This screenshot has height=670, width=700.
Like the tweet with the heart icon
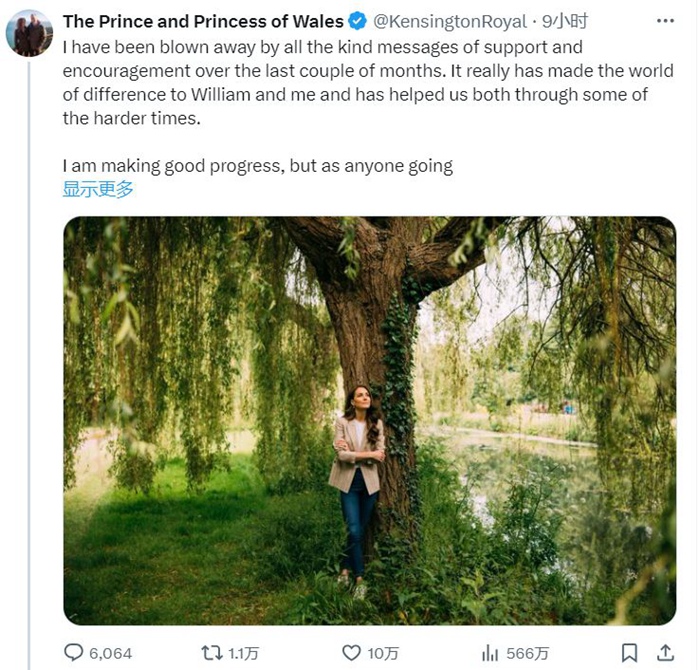point(351,653)
